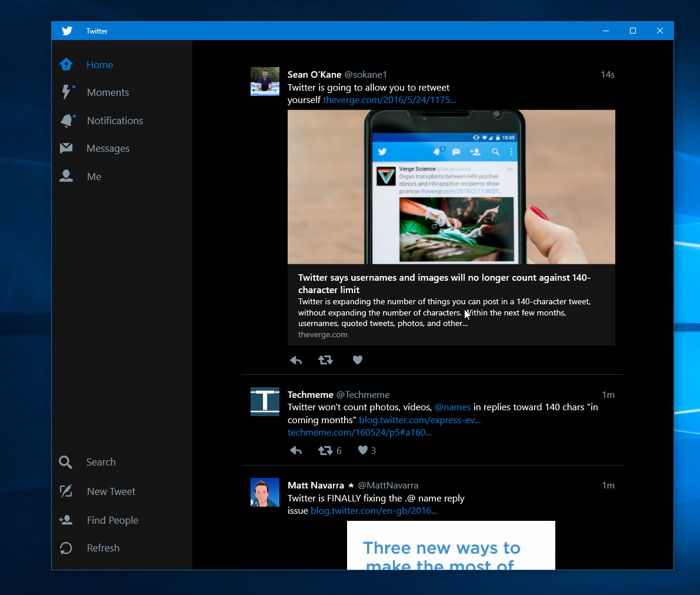This screenshot has height=595, width=700.
Task: Open Moments lightning bolt icon
Action: click(x=66, y=92)
